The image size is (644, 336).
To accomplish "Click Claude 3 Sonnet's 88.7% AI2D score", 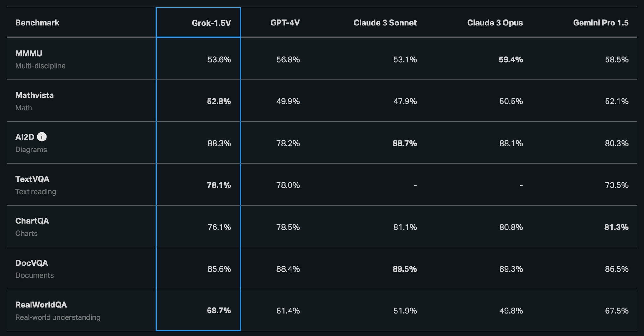I will coord(405,144).
